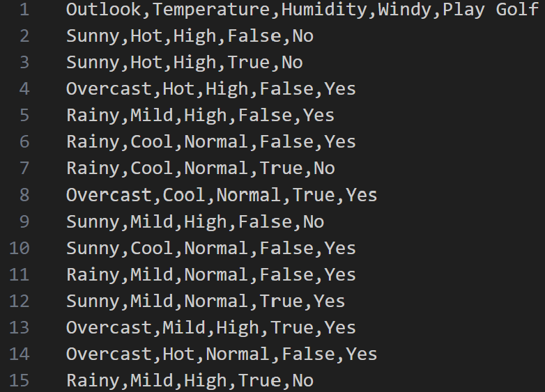
Task: Click Cool on line 10
Action: (151, 249)
